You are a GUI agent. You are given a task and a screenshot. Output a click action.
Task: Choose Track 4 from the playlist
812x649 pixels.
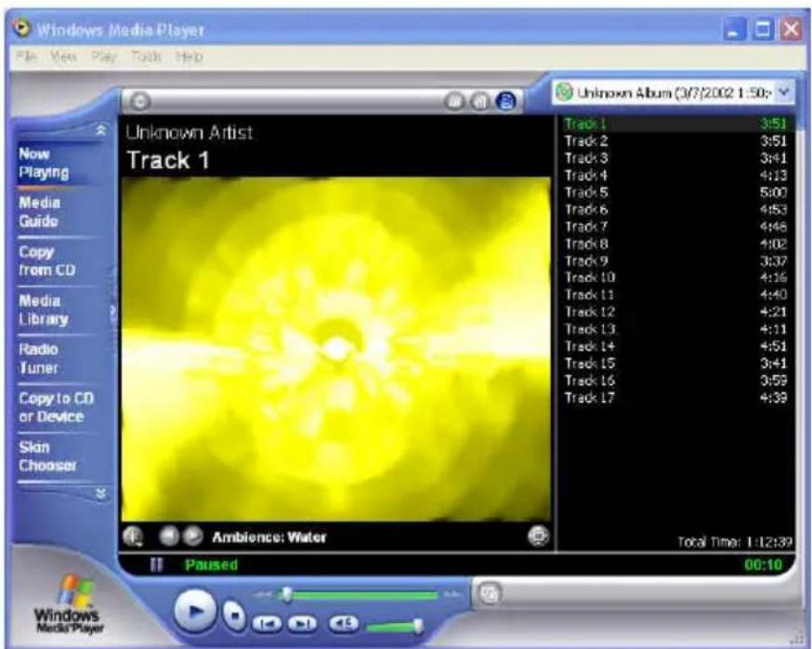tap(675, 175)
